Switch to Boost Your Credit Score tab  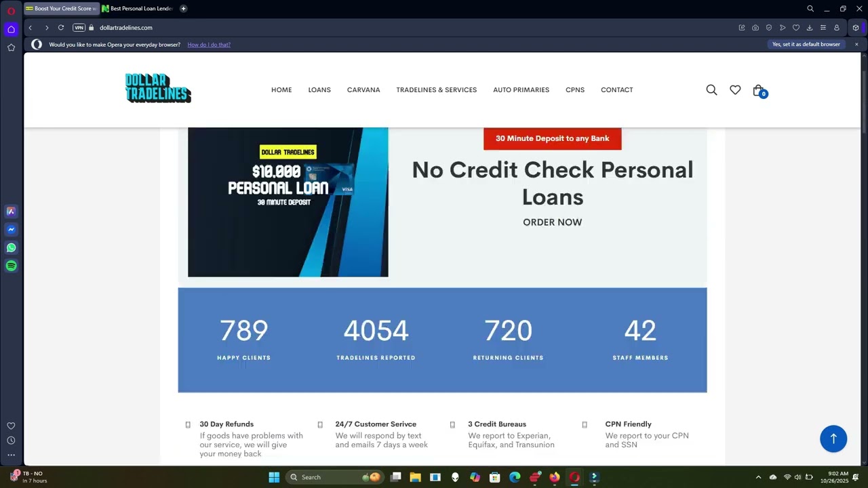[x=61, y=9]
